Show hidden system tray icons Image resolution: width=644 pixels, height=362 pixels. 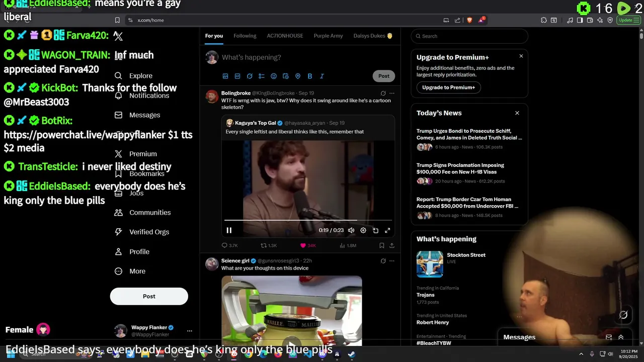click(581, 354)
